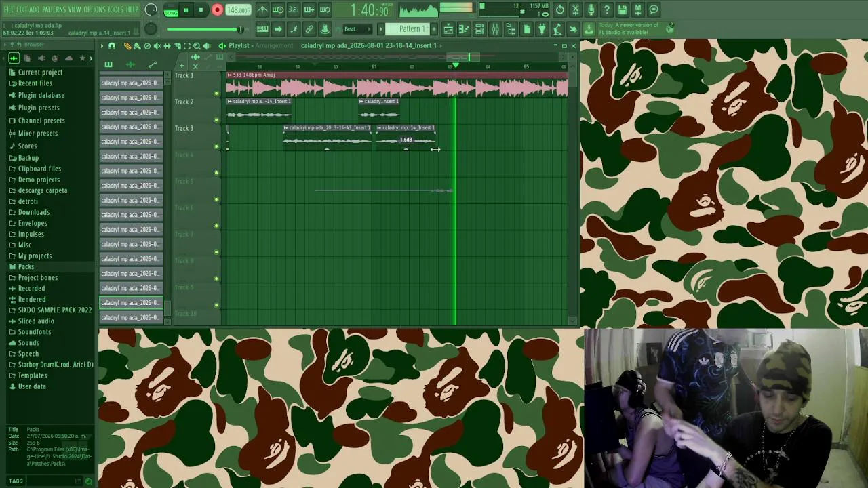The image size is (868, 488).
Task: Mute Track 3 with its green light
Action: (x=216, y=146)
